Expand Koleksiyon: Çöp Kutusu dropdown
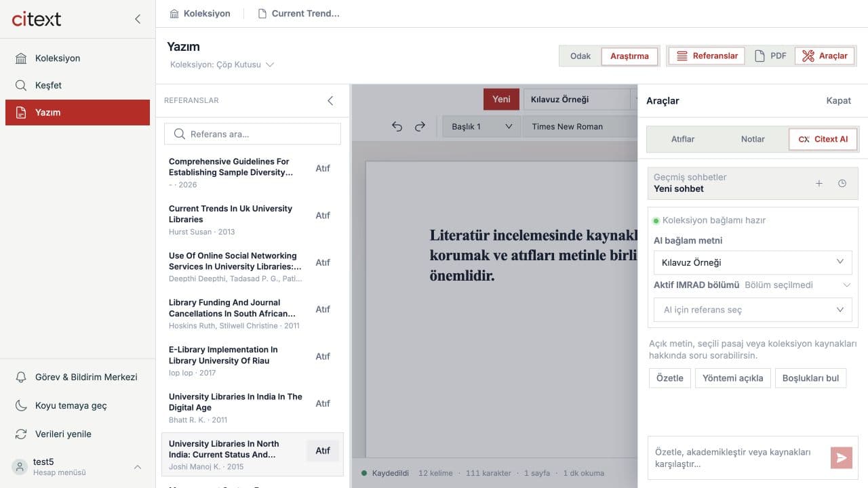The width and height of the screenshot is (868, 488). [222, 64]
